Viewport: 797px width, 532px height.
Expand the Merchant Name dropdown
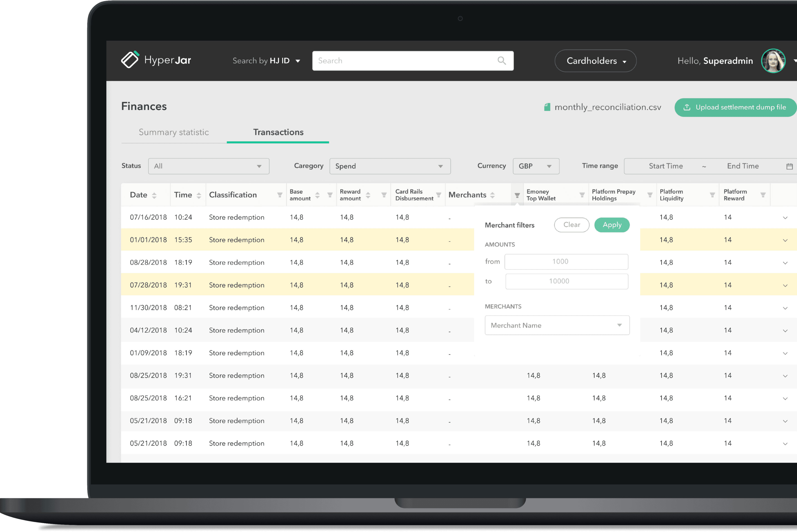click(x=557, y=325)
